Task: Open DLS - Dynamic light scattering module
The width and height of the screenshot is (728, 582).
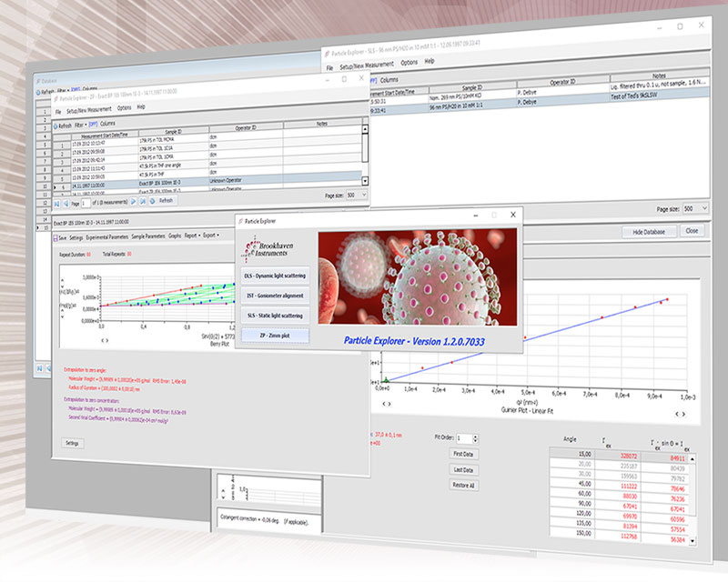Action: pyautogui.click(x=276, y=276)
